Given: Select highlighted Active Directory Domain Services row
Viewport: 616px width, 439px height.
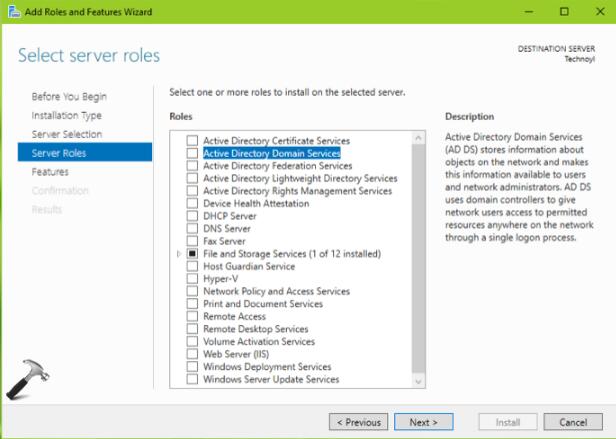Looking at the screenshot, I should click(272, 153).
